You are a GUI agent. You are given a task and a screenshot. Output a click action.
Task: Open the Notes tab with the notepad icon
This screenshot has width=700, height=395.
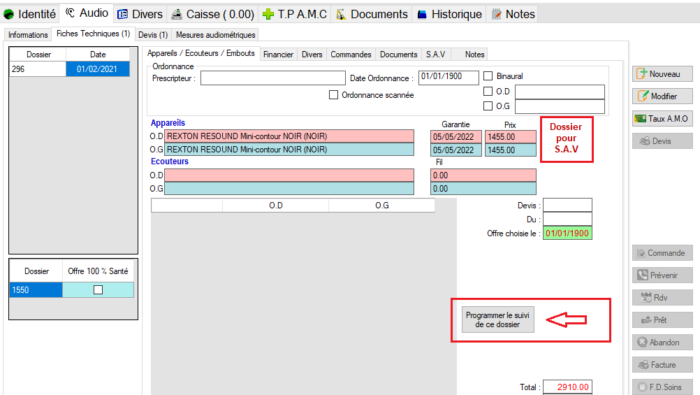pyautogui.click(x=513, y=14)
